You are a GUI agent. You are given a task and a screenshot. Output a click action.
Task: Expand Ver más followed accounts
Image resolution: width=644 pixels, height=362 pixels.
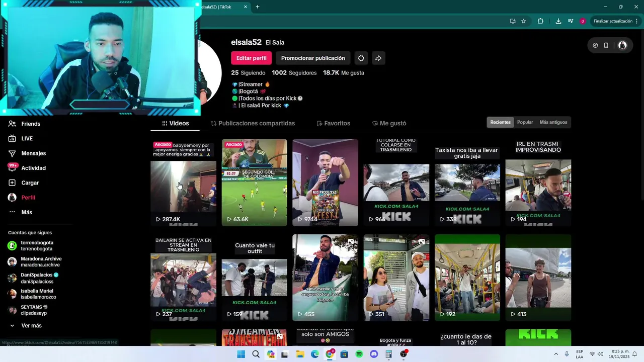pyautogui.click(x=26, y=326)
